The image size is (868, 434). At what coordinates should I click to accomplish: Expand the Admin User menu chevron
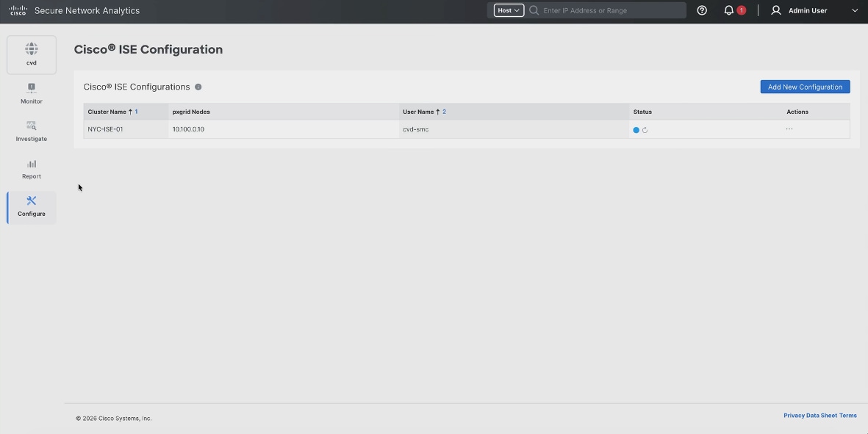click(x=855, y=10)
